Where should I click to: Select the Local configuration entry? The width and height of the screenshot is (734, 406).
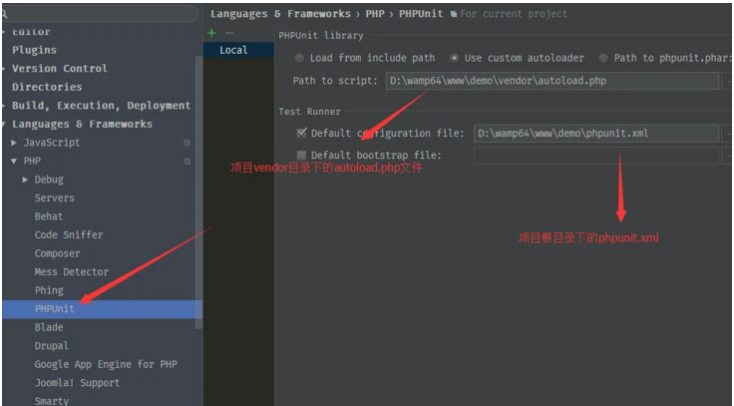pos(239,50)
